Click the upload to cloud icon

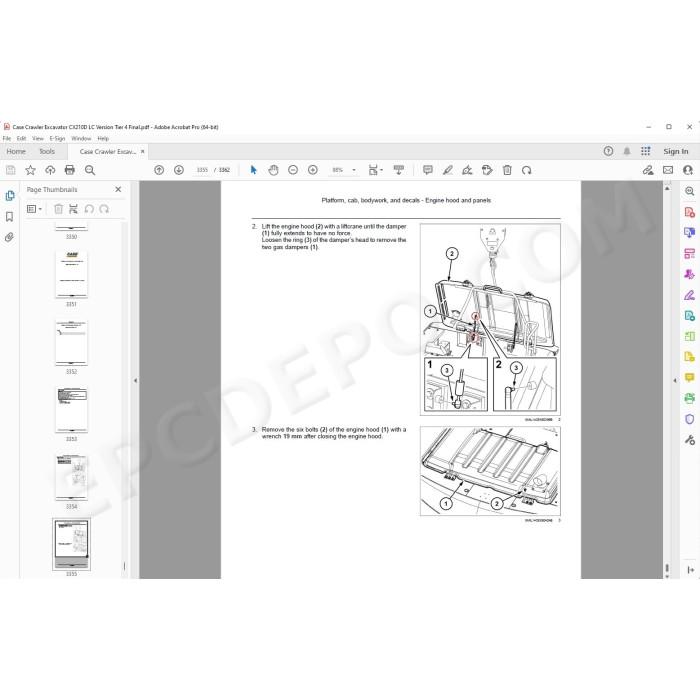(x=50, y=170)
